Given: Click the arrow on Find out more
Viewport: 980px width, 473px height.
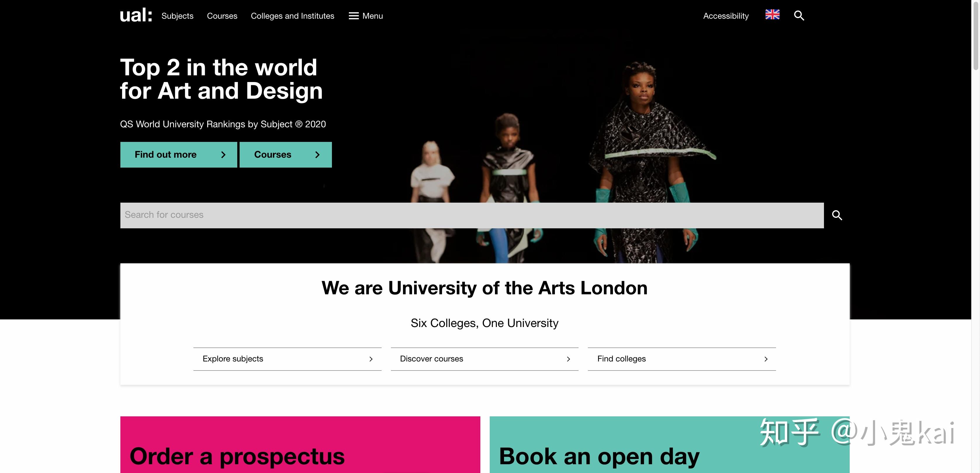Looking at the screenshot, I should [x=223, y=155].
